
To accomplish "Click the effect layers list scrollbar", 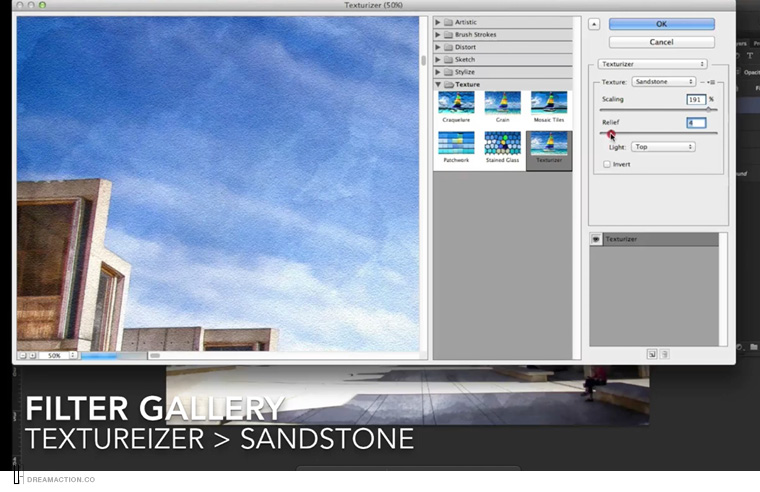I will (723, 289).
